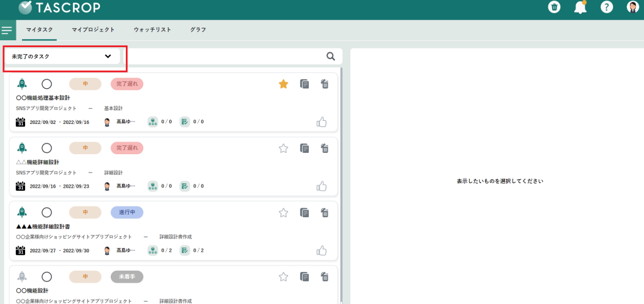Click rocket icon on ▲▲▲機能詳細設計書 task
The image size is (644, 304).
[22, 212]
